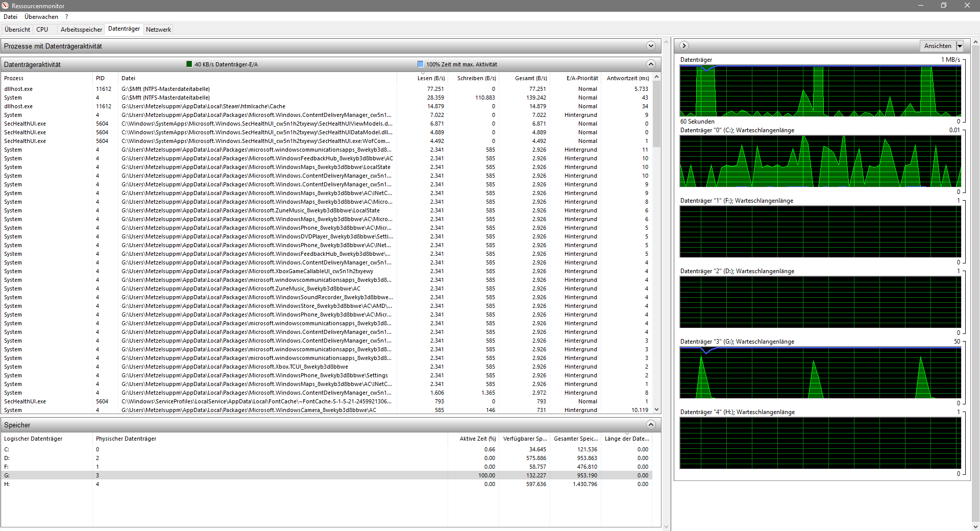Open the Datei menu
Image resolution: width=980 pixels, height=531 pixels.
10,17
